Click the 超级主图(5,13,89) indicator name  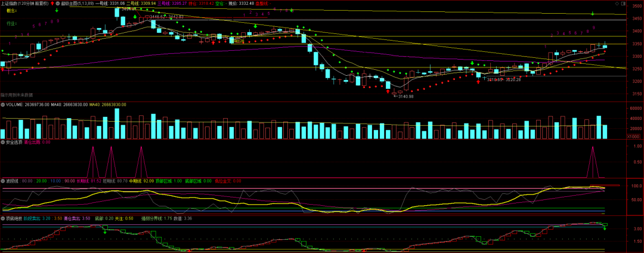[x=78, y=4]
